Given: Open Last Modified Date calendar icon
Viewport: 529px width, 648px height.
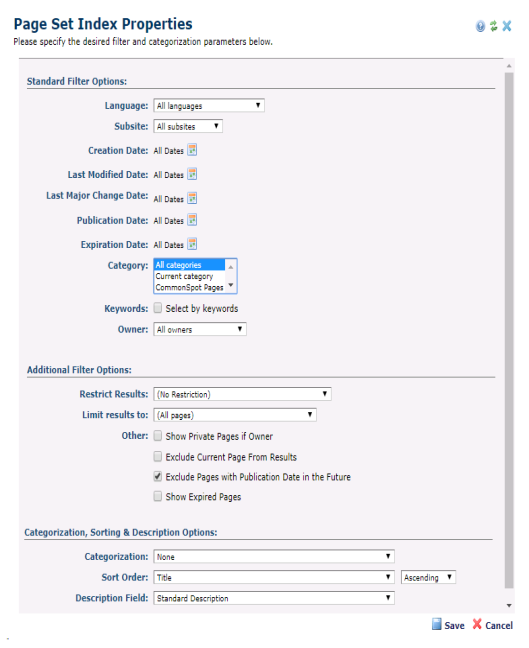Looking at the screenshot, I should tap(192, 174).
